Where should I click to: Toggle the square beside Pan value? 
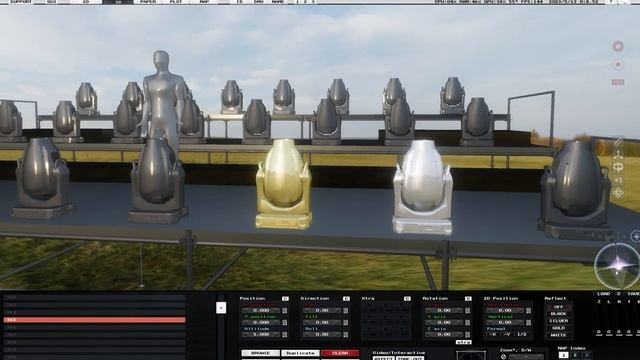pyautogui.click(x=346, y=311)
